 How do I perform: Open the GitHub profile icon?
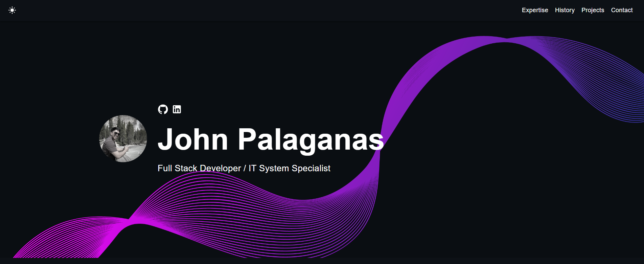pyautogui.click(x=163, y=109)
